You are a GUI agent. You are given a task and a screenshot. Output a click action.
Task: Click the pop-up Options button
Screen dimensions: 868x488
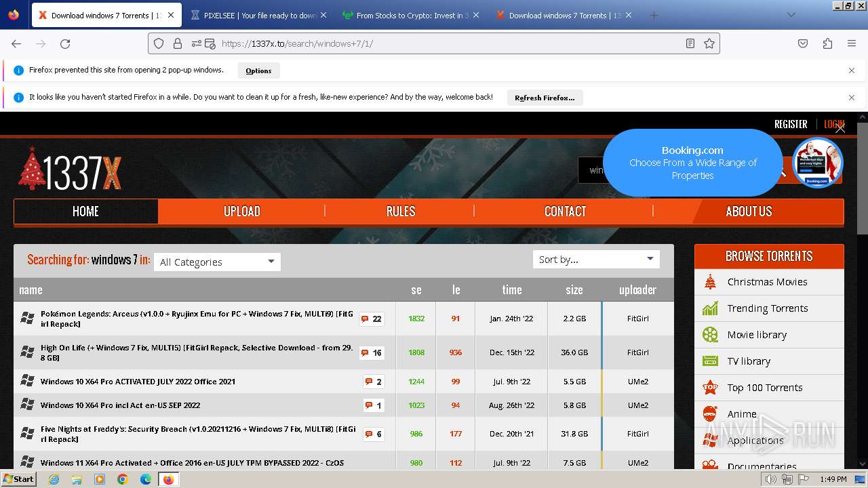(258, 70)
